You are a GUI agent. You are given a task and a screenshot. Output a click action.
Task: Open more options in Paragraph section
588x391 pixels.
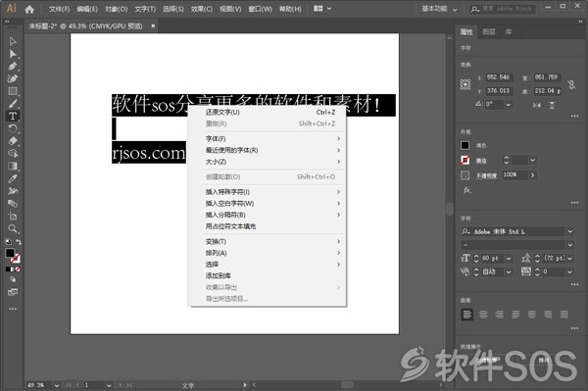click(574, 328)
